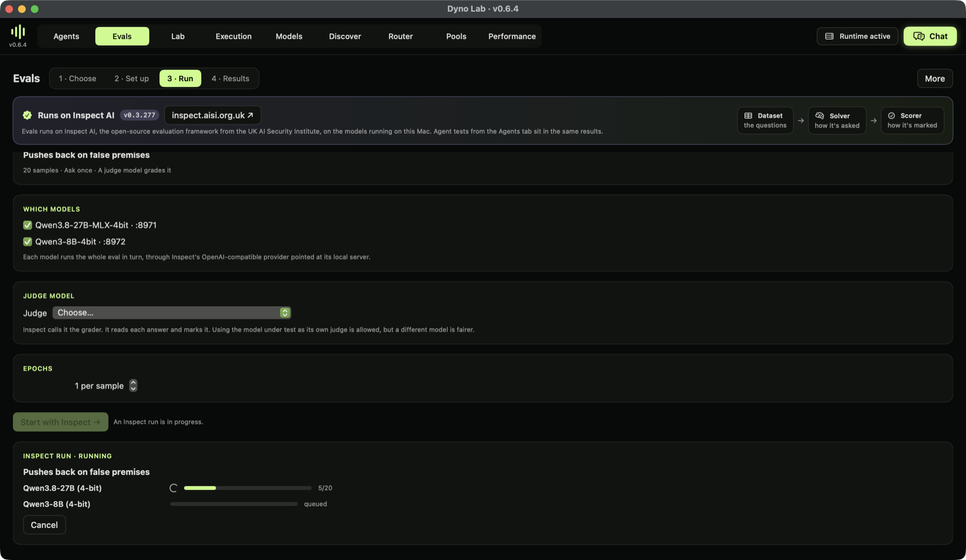Click the v0.3.277 version badge

139,115
